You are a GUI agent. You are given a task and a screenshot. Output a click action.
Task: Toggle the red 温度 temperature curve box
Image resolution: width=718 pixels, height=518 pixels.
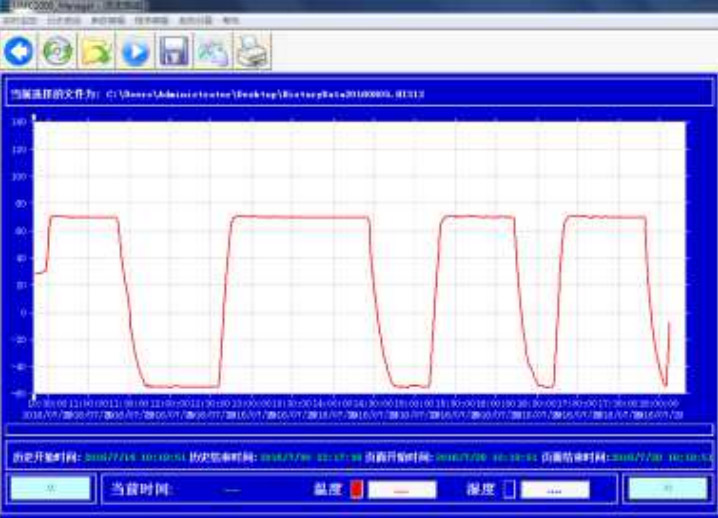[354, 490]
